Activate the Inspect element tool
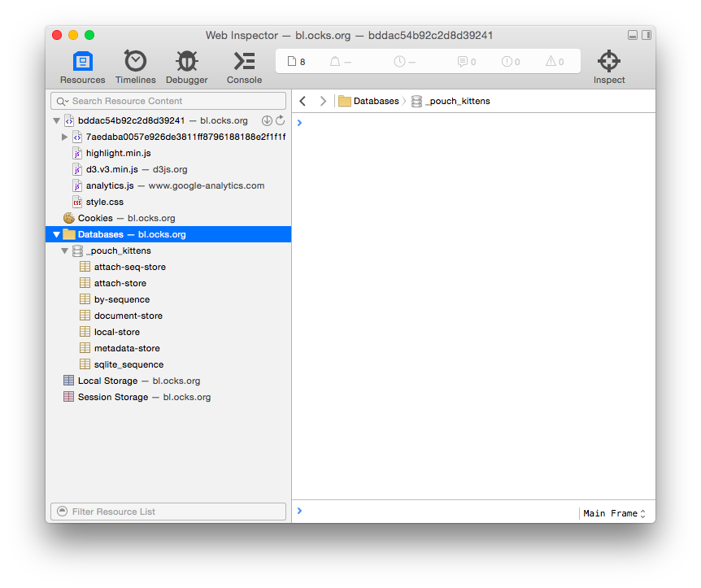Screen dimensions: 701x588 (609, 68)
